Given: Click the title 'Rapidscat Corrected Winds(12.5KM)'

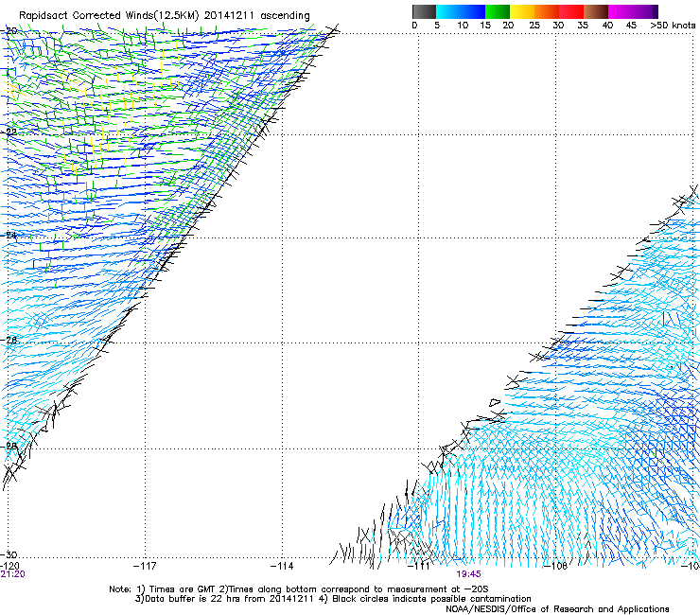Looking at the screenshot, I should (109, 16).
